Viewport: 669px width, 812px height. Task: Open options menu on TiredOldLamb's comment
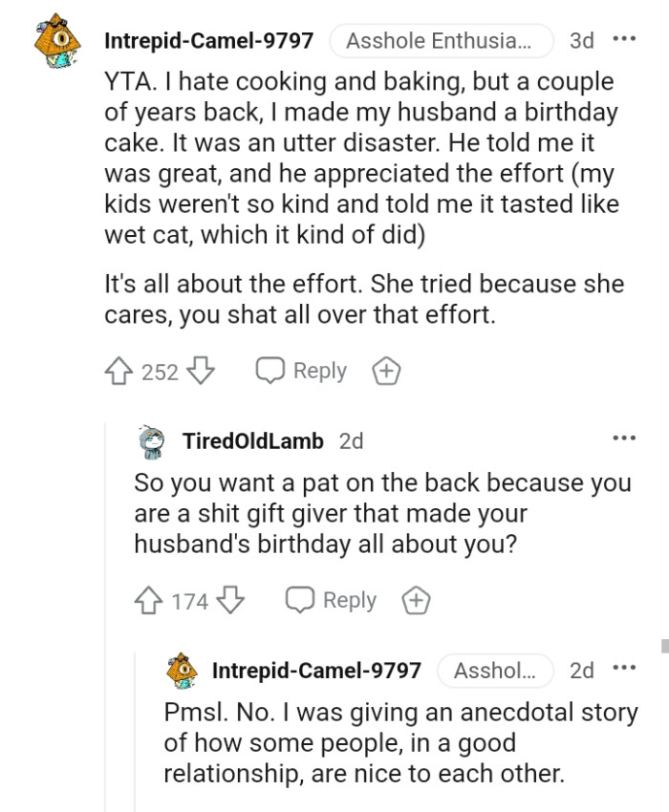pyautogui.click(x=626, y=437)
